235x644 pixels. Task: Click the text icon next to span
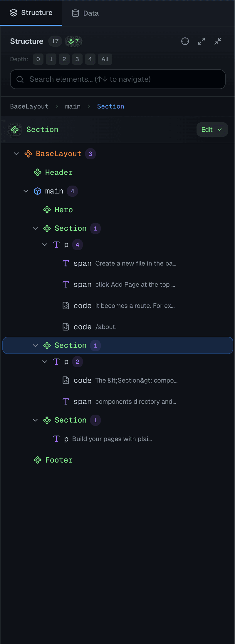point(66,263)
